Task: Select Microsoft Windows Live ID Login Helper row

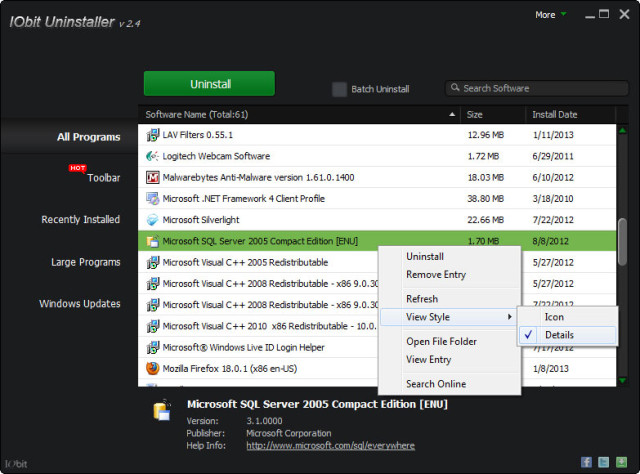Action: coord(258,347)
